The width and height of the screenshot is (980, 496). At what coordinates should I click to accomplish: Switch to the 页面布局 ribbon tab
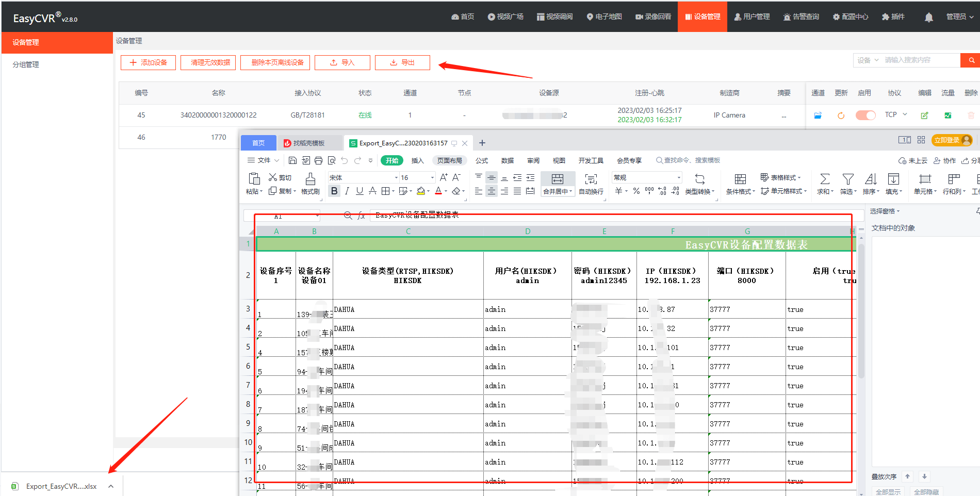tap(450, 160)
